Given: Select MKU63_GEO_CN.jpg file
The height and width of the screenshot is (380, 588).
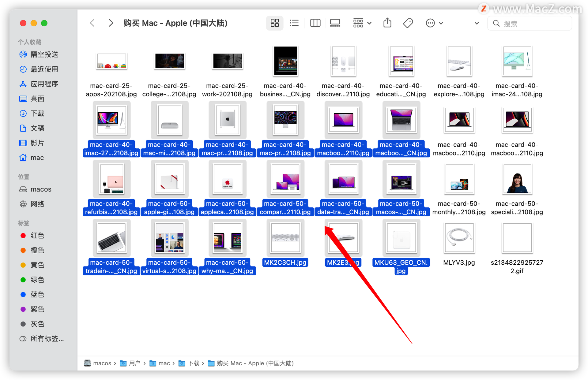Looking at the screenshot, I should pyautogui.click(x=401, y=238).
